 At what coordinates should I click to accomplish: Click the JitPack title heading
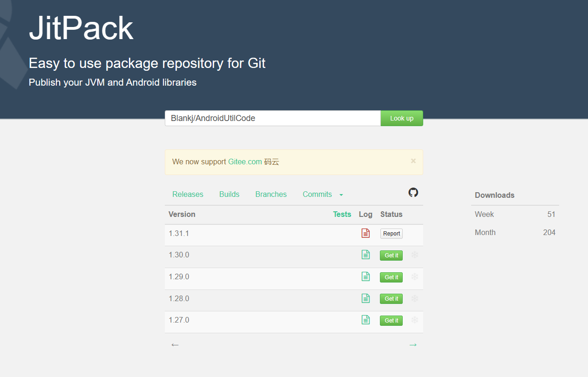click(x=81, y=28)
